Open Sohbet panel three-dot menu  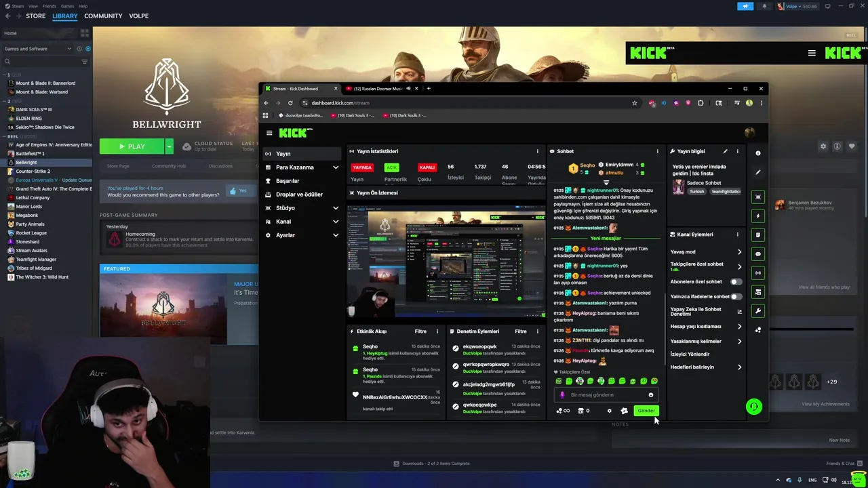657,151
